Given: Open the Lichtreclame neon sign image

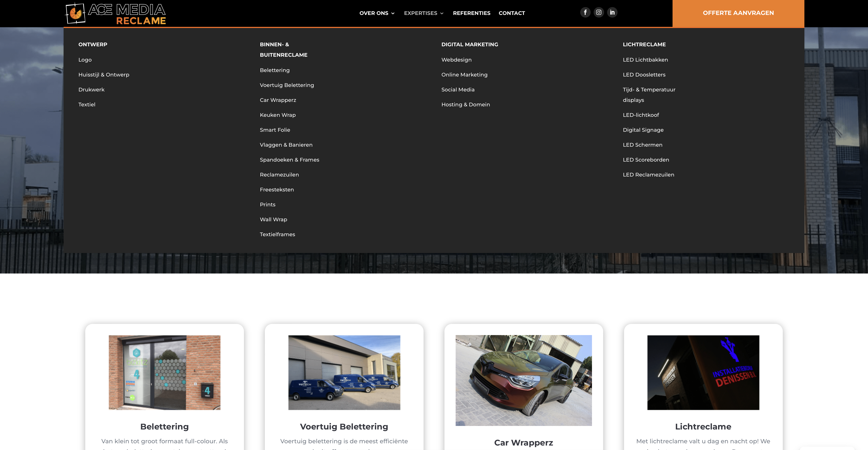Looking at the screenshot, I should click(703, 372).
